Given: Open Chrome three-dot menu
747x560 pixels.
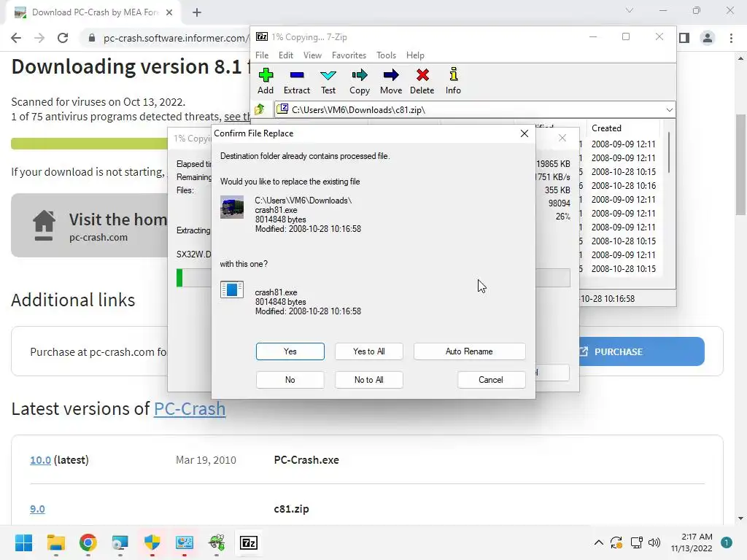Looking at the screenshot, I should tap(731, 38).
